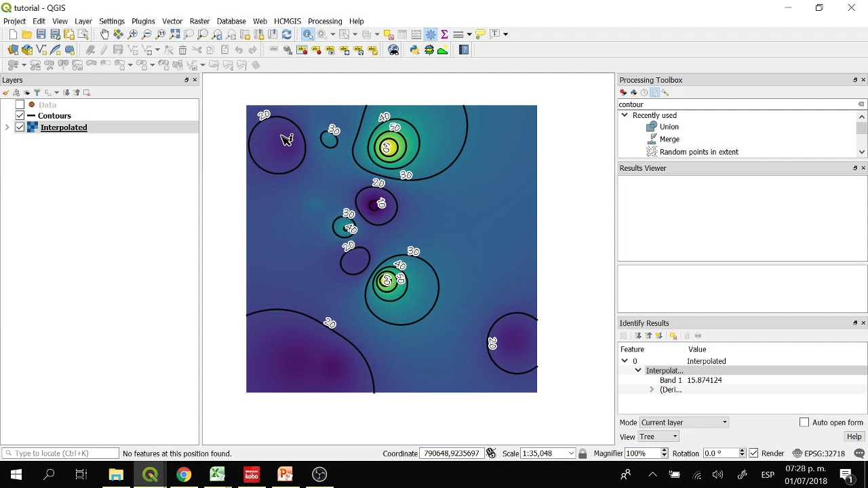The image size is (868, 488).
Task: Open Processing history clock icon
Action: point(644,92)
